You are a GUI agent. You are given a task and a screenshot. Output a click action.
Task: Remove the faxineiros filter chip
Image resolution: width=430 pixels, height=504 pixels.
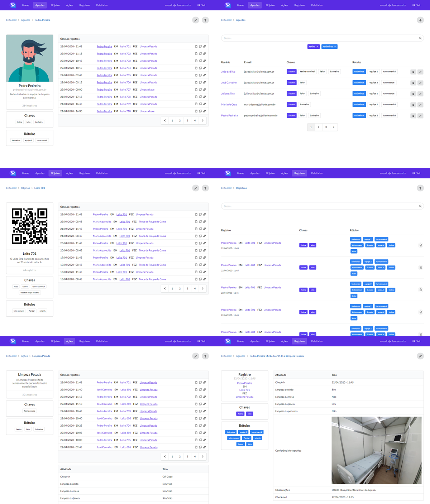tap(335, 47)
